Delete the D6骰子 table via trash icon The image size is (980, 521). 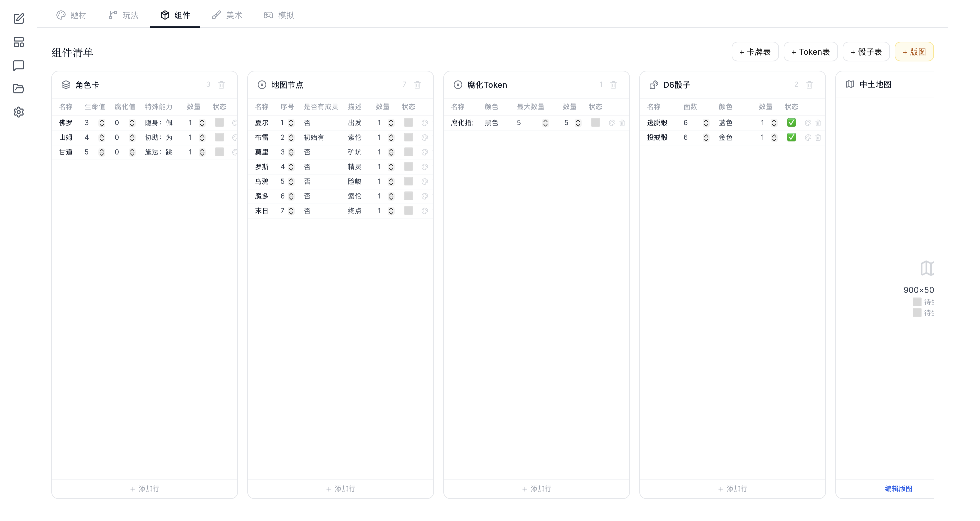809,84
